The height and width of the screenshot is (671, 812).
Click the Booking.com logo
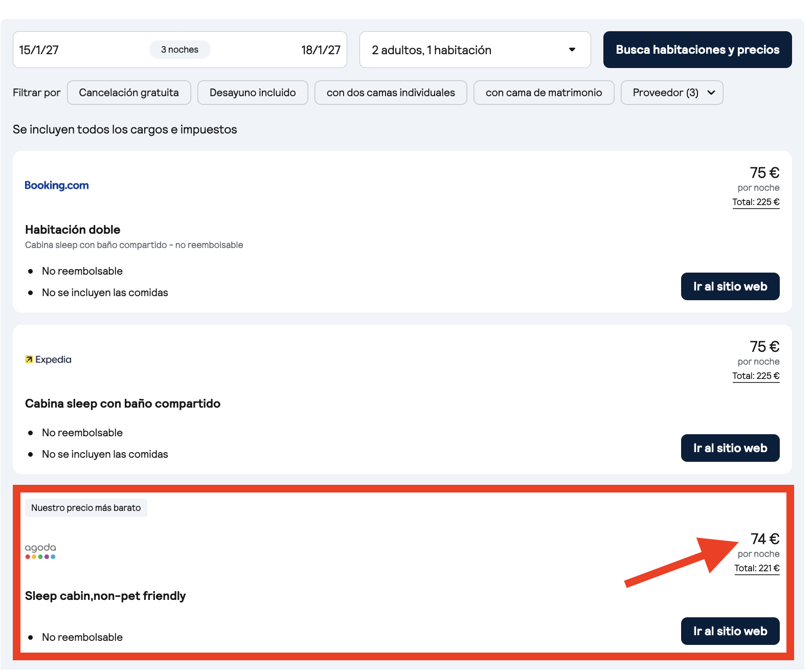(57, 185)
